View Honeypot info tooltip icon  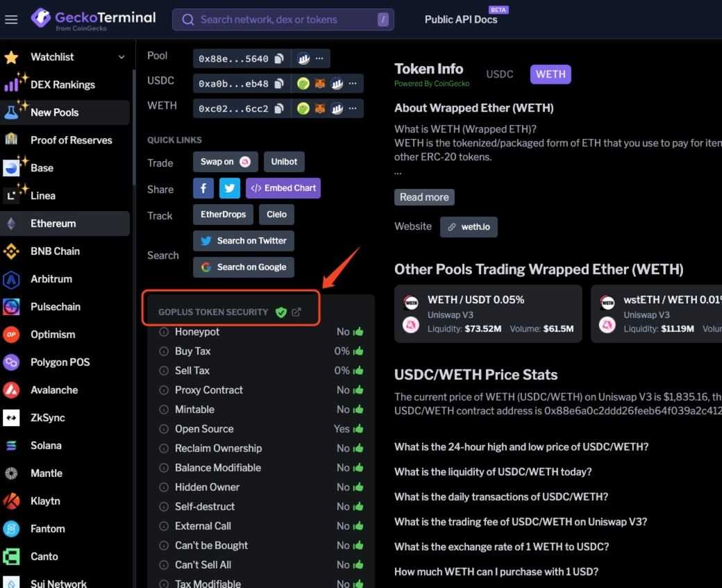click(164, 332)
